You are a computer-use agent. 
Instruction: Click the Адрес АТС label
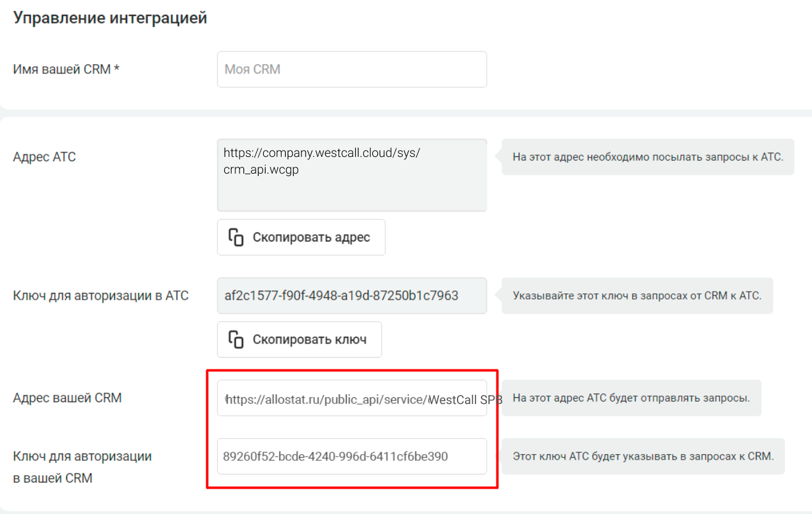click(44, 157)
